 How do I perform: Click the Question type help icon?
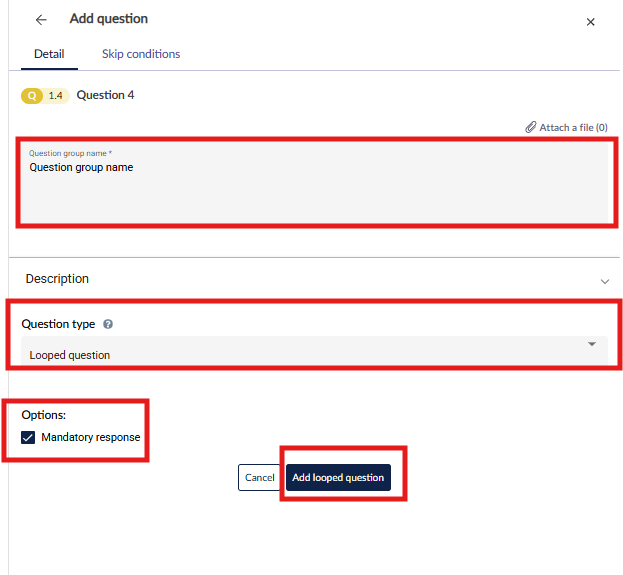(108, 325)
